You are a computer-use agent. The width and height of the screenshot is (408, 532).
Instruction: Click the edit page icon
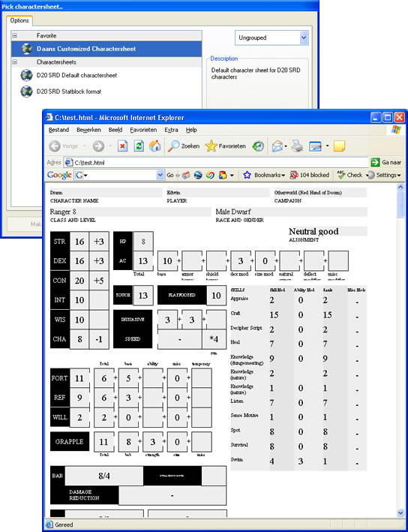[x=315, y=146]
